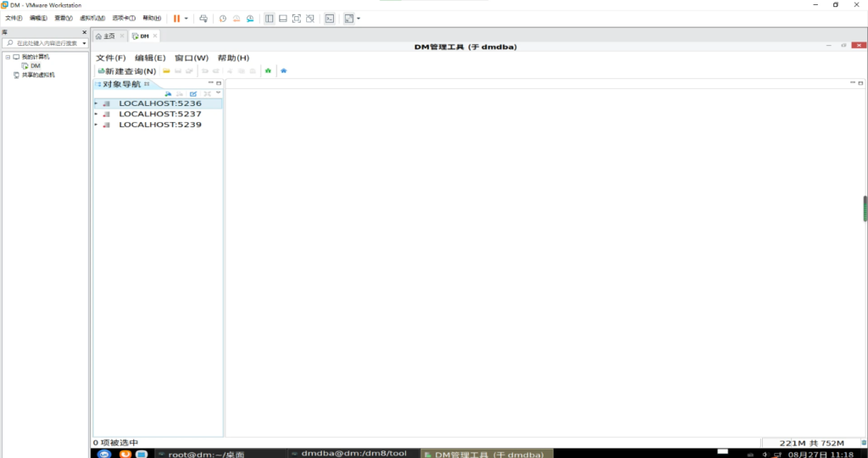Viewport: 868px width, 458px height.
Task: Click the edit icon in navigator toolbar
Action: tap(193, 93)
